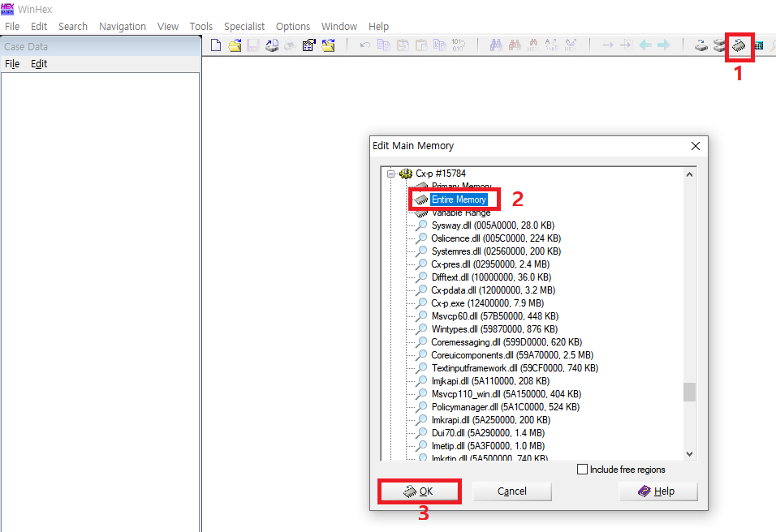
Task: Click the Go To Offset arrow icon
Action: 608,45
